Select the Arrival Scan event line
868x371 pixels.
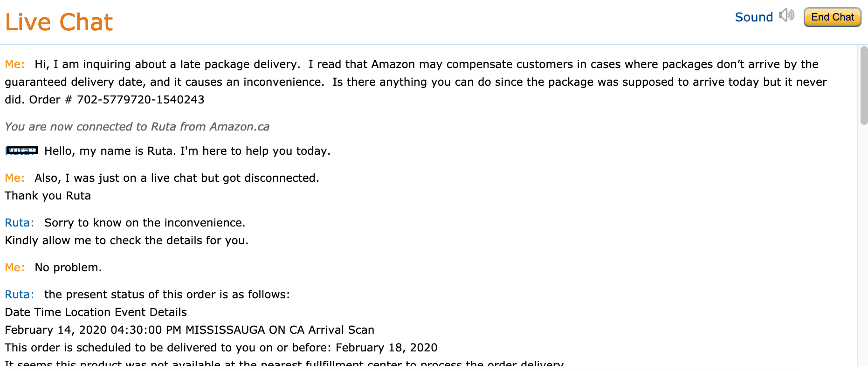click(x=189, y=330)
